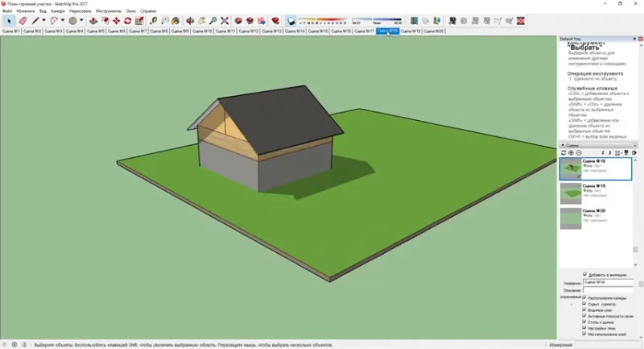Select the Scale tool
The image size is (644, 349).
tap(139, 21)
